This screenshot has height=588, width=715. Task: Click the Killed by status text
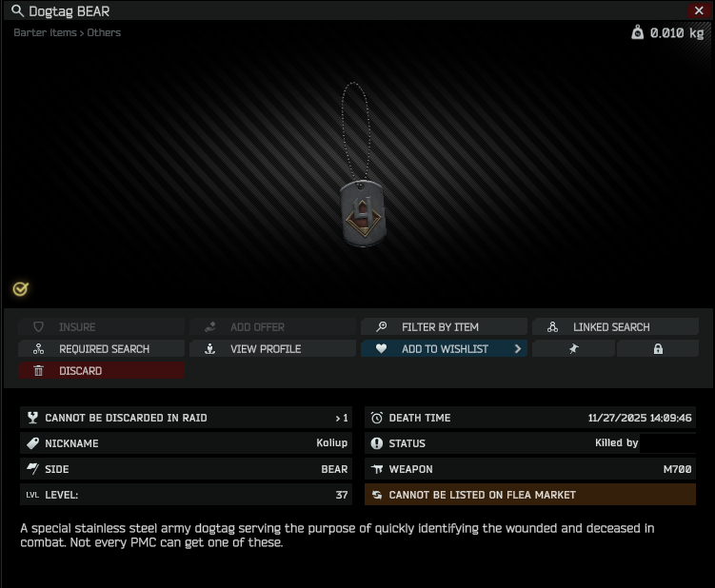[x=617, y=443]
